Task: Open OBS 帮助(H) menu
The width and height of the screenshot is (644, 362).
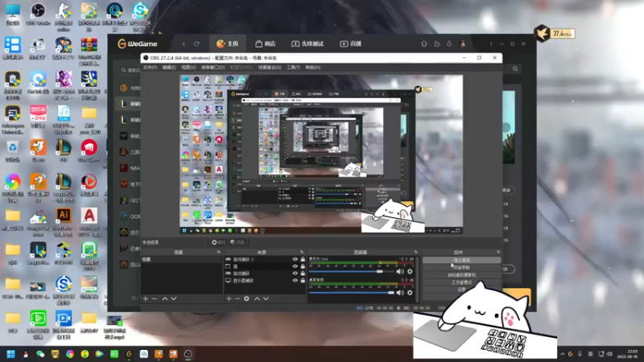Action: [313, 68]
